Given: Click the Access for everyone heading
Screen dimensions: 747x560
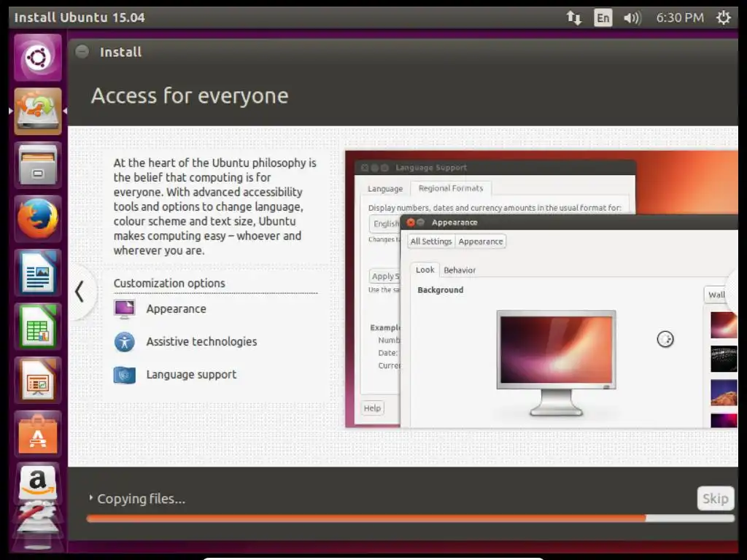Looking at the screenshot, I should 190,96.
